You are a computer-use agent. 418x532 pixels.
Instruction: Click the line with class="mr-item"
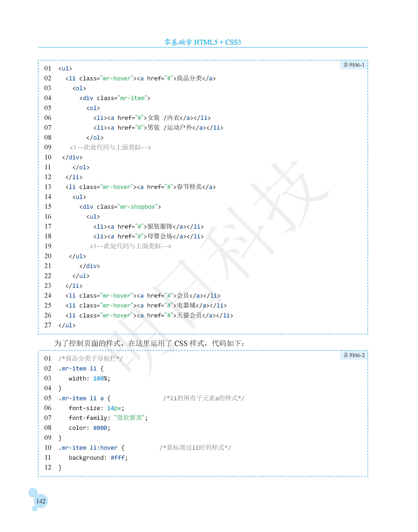click(115, 98)
